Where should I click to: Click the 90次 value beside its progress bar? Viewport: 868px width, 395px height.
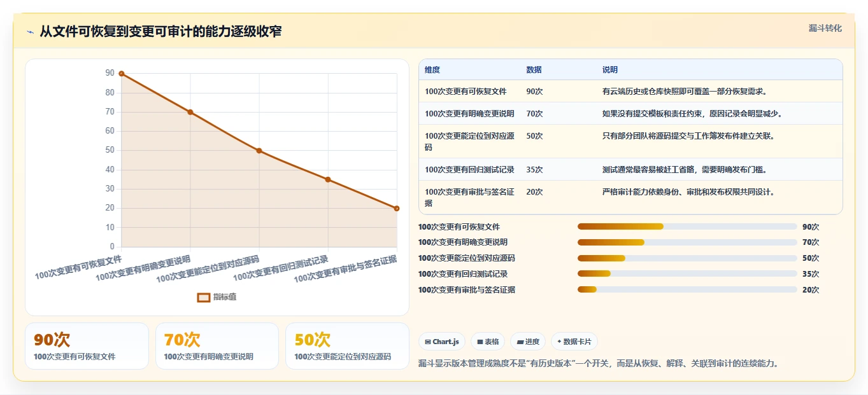pyautogui.click(x=811, y=226)
